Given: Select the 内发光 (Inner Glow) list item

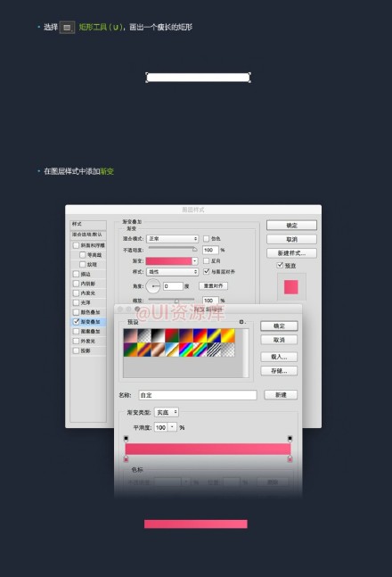Looking at the screenshot, I should (x=88, y=293).
